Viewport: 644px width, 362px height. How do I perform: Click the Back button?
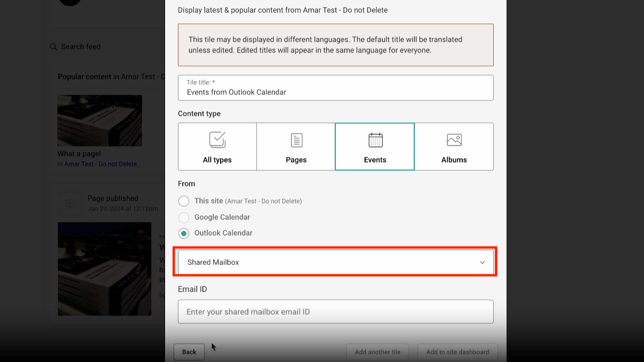(189, 351)
